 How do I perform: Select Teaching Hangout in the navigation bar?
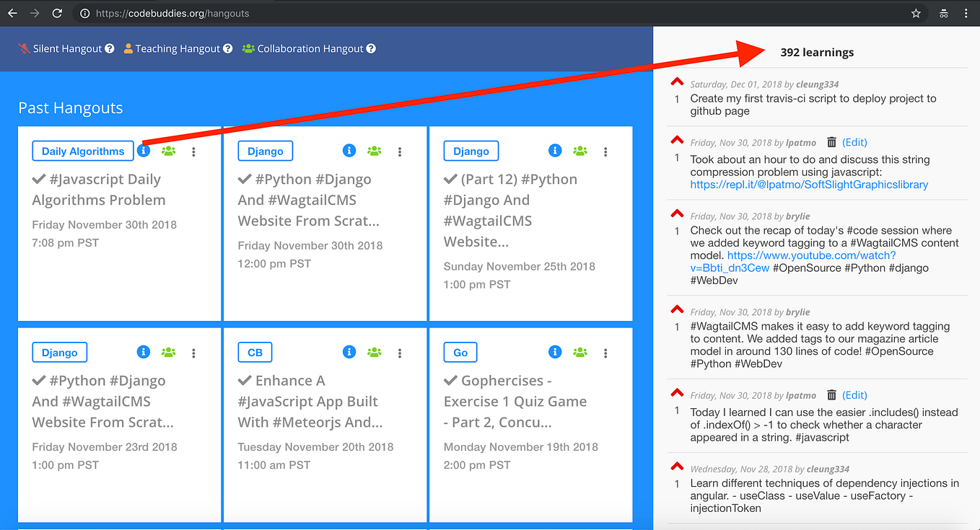pyautogui.click(x=177, y=48)
